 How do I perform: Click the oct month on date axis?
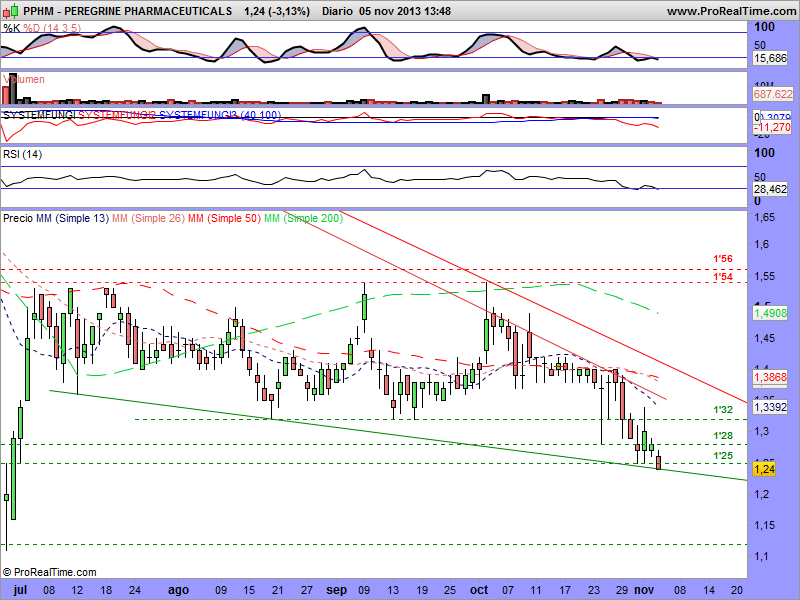(479, 590)
